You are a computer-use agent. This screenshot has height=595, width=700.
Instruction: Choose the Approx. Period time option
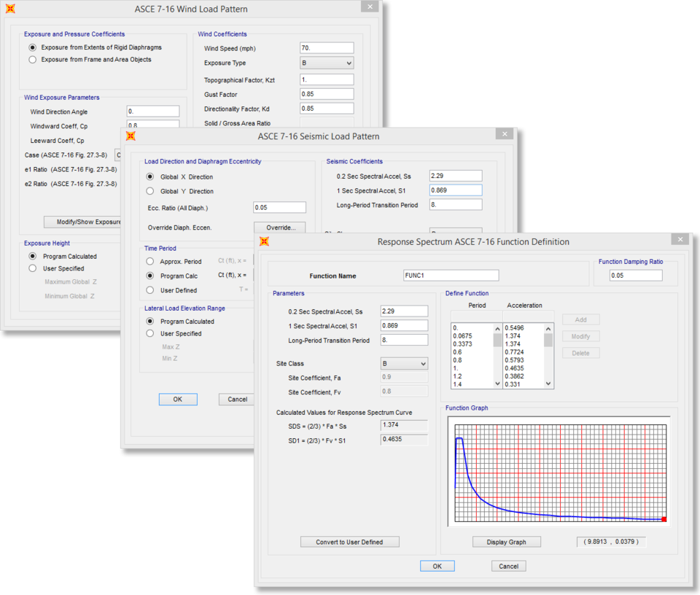click(x=150, y=261)
